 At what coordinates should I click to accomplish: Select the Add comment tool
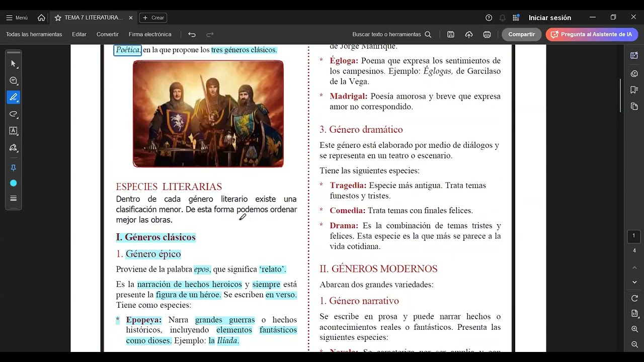coord(14,80)
